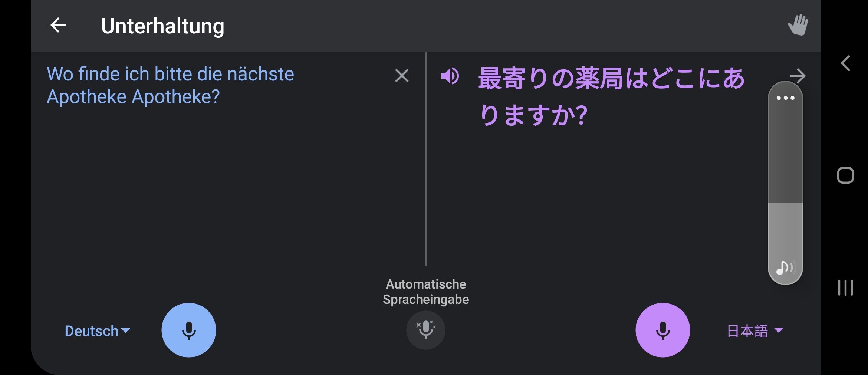
Task: Tap the waving hand icon
Action: [x=798, y=25]
